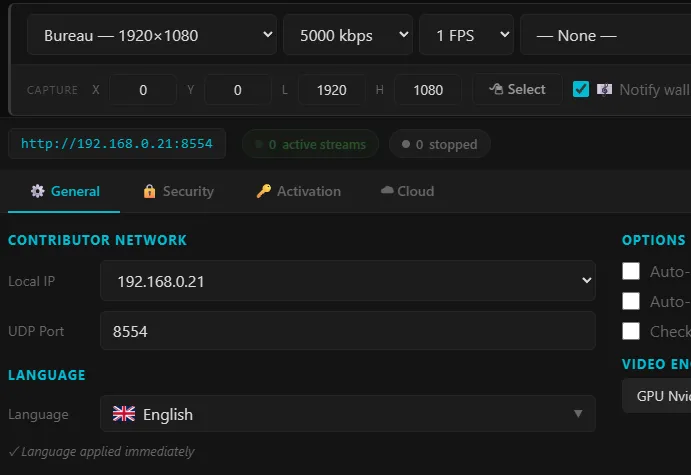
Task: Click the key icon beside Activation
Action: pos(264,191)
